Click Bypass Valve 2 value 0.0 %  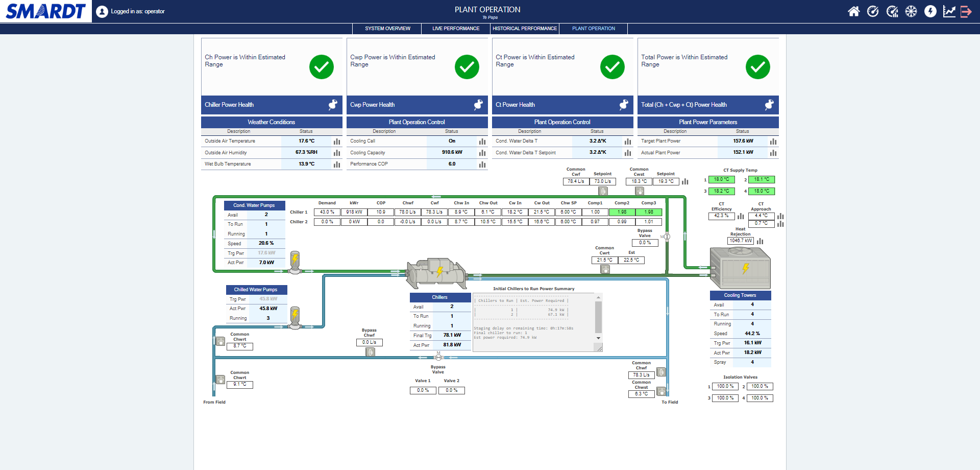click(452, 390)
